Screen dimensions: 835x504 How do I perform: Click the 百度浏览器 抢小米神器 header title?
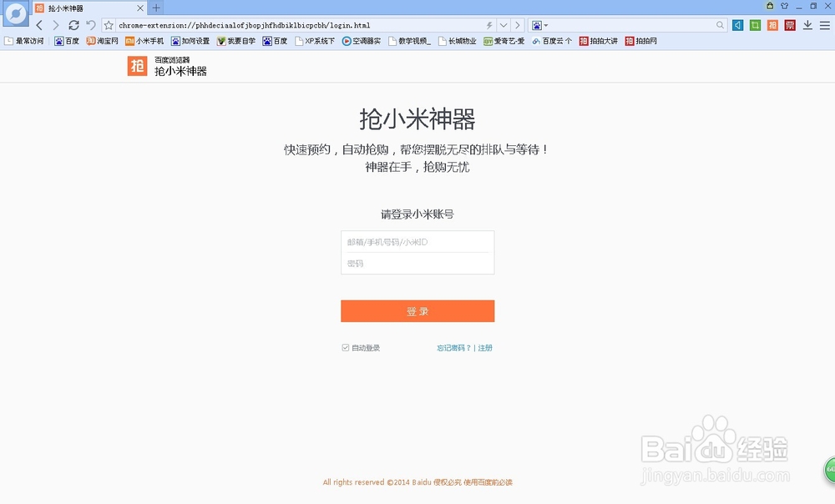pos(180,67)
